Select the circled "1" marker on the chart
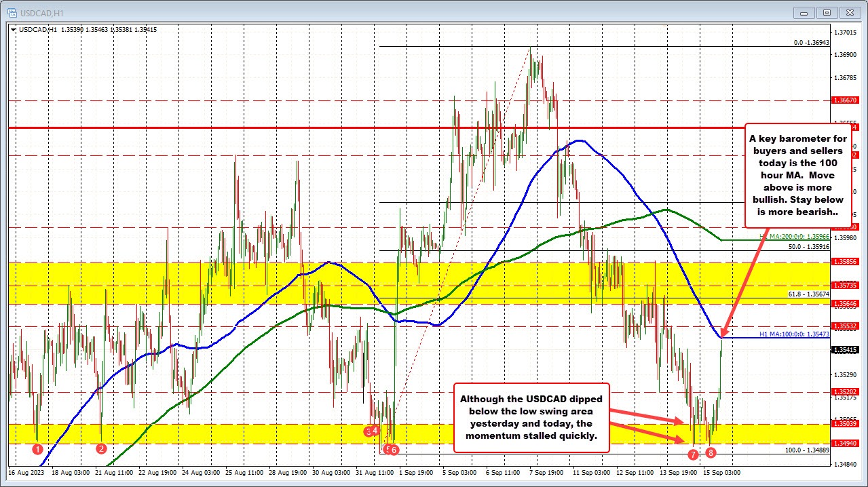The width and height of the screenshot is (868, 487). tap(38, 449)
